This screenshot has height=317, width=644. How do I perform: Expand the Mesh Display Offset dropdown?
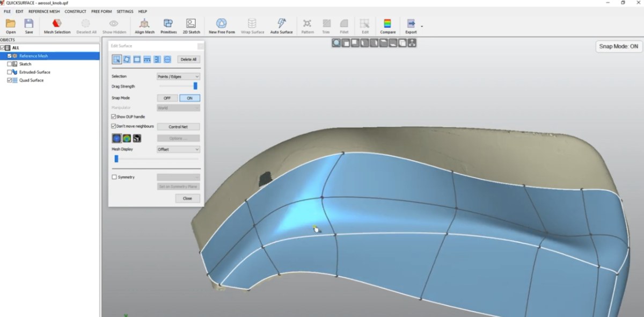point(178,149)
